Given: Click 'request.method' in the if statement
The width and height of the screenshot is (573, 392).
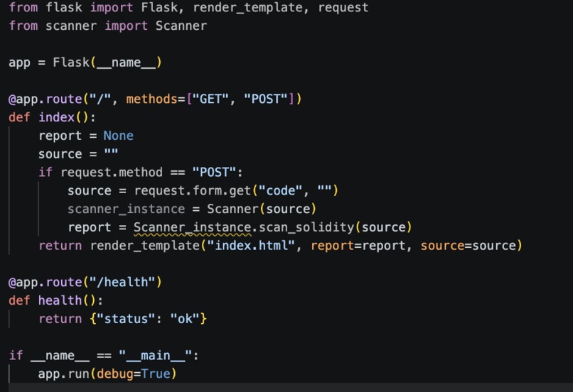Looking at the screenshot, I should pyautogui.click(x=112, y=173).
